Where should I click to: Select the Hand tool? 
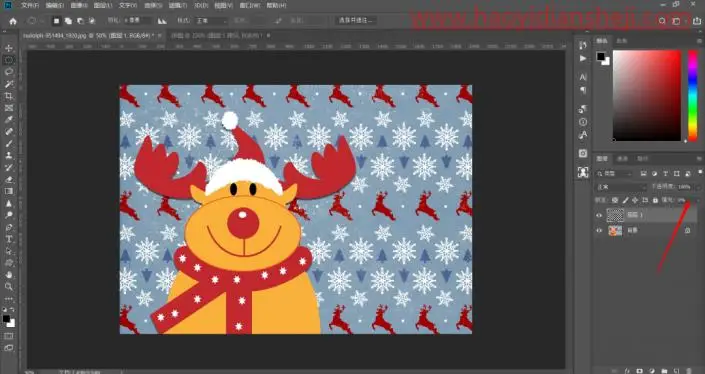(9, 275)
